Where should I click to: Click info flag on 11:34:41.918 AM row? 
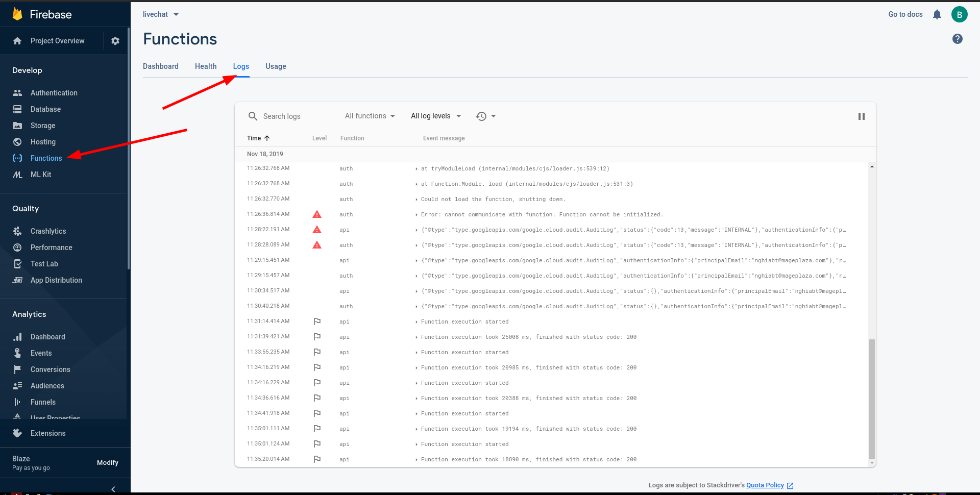click(x=317, y=413)
